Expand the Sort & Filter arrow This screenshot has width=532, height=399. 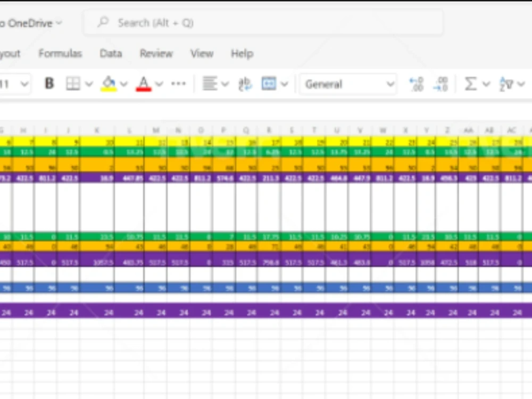[521, 84]
